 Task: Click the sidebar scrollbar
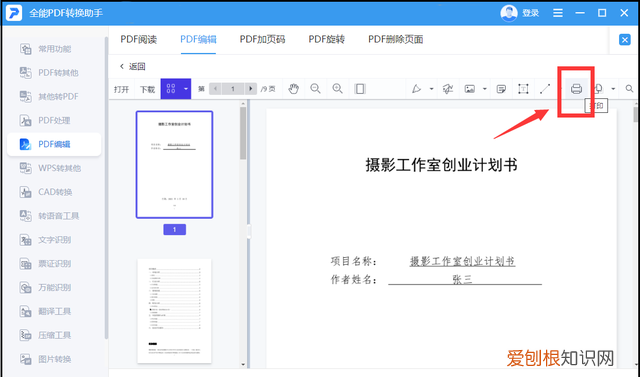point(106,188)
